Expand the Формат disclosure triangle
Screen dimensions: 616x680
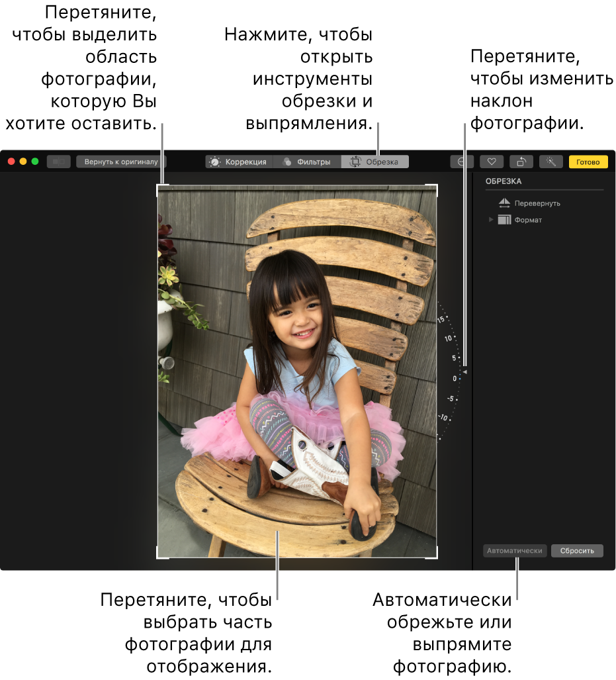[491, 220]
